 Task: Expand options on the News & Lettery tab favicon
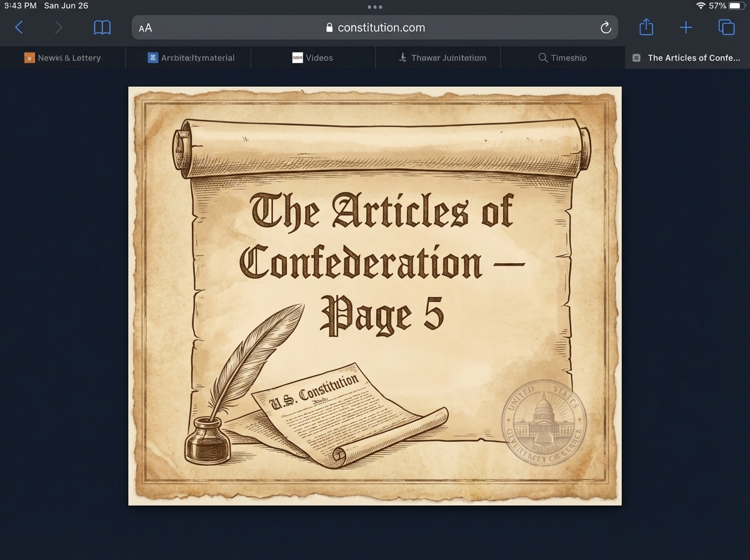coord(29,57)
